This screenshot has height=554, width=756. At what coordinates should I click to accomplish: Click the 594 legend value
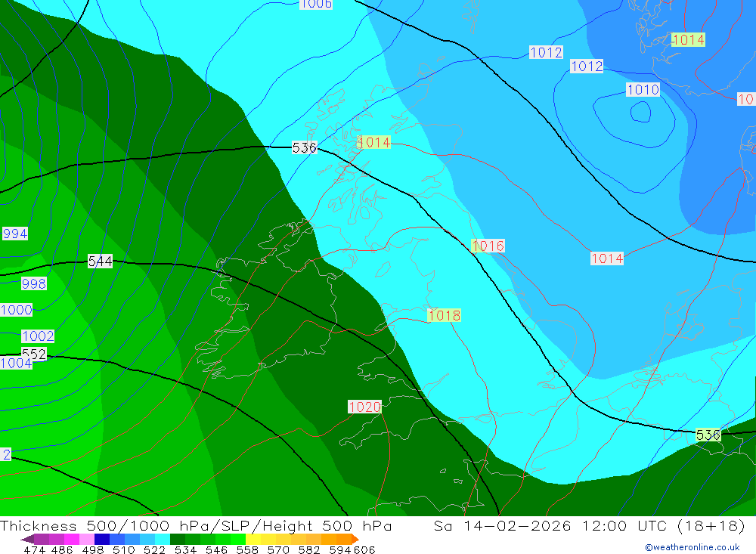339,549
